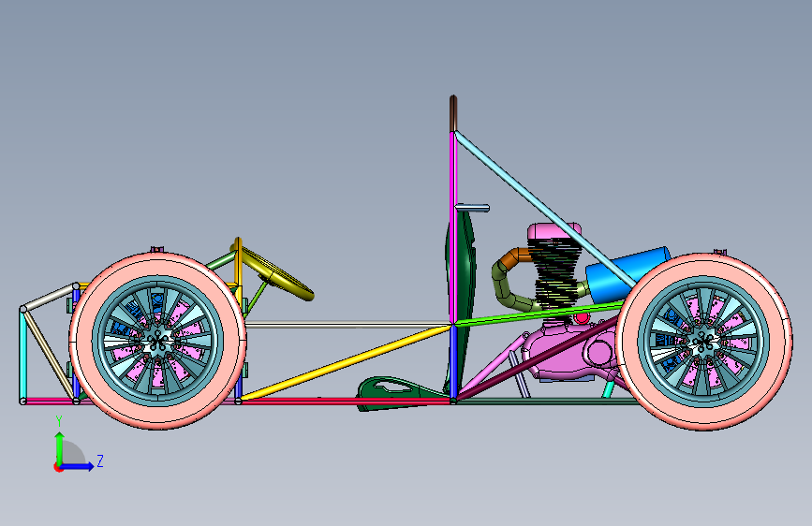Select the dark maroon diagonal engine-bay tube
Screen dimensions: 812x526
pos(539,358)
